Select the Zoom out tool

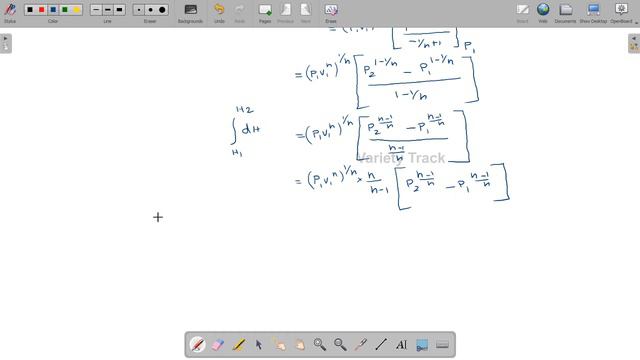[x=340, y=345]
